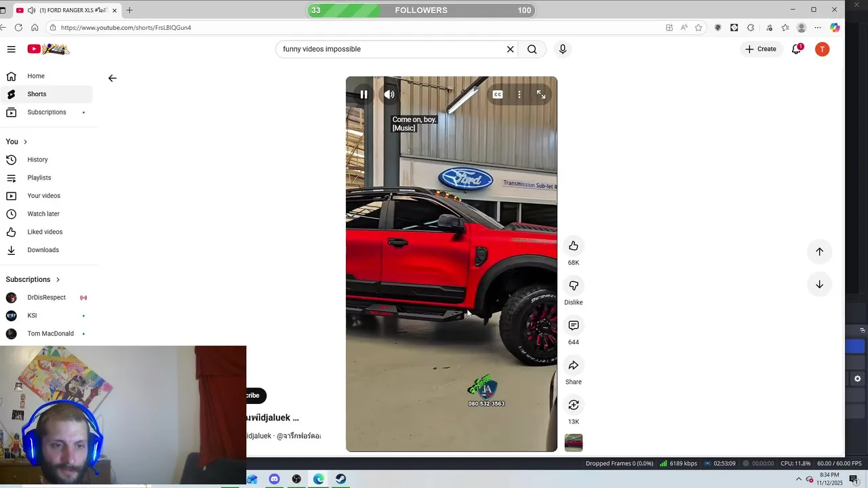
Task: Like the Short with 68K likes
Action: [x=574, y=246]
